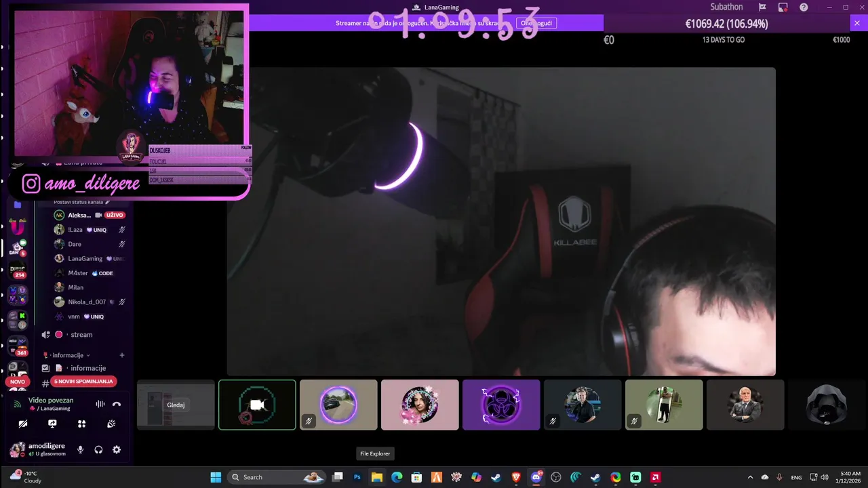Select Dare in voice member list

pyautogui.click(x=90, y=244)
